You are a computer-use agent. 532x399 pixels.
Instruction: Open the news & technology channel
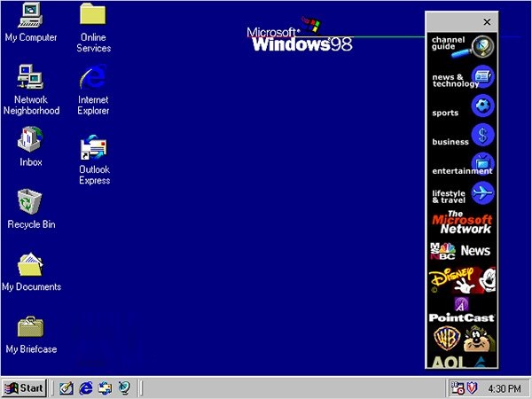pyautogui.click(x=462, y=78)
